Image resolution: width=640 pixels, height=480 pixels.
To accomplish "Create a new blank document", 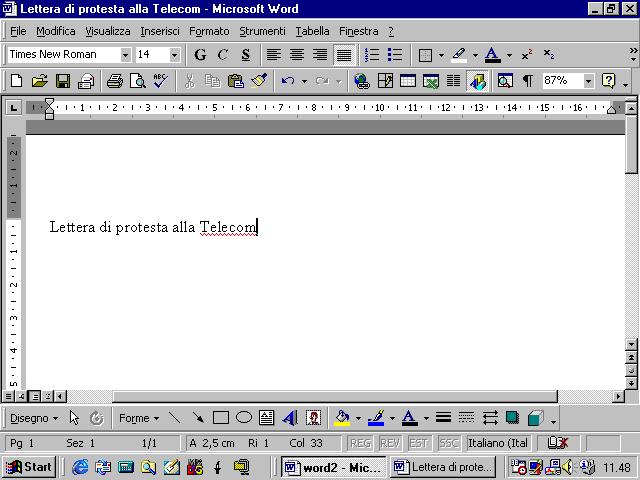I will click(x=17, y=81).
